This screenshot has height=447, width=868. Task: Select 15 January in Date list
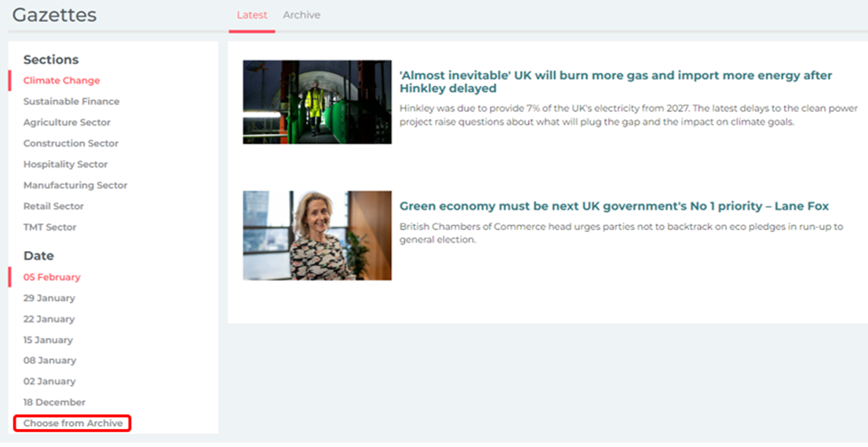[x=48, y=340]
